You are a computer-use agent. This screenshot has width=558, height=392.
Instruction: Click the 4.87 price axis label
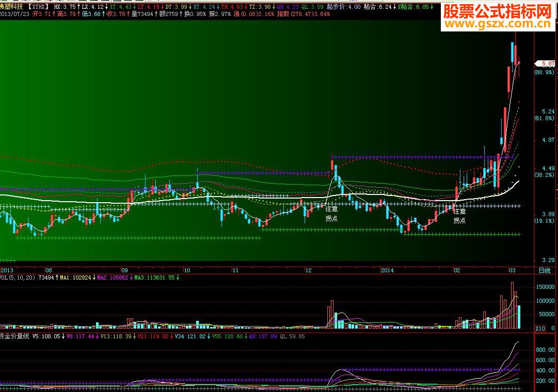click(548, 140)
